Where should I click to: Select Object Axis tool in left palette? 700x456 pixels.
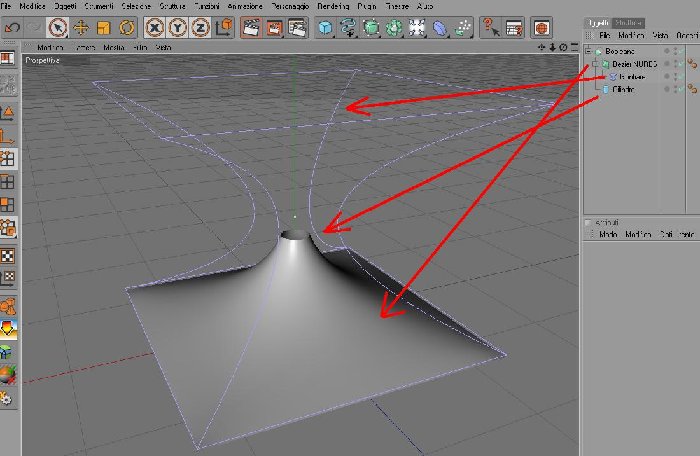click(8, 136)
